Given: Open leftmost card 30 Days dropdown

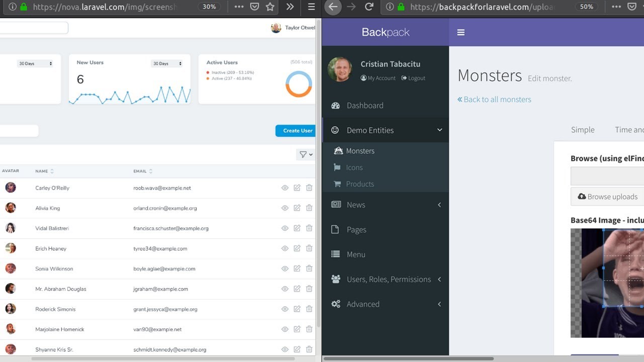Looking at the screenshot, I should coord(35,63).
